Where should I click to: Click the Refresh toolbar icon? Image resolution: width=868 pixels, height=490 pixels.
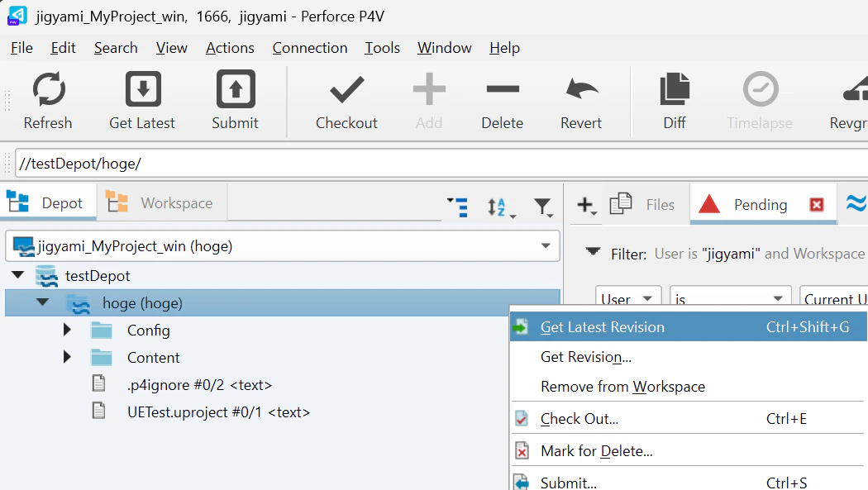49,89
